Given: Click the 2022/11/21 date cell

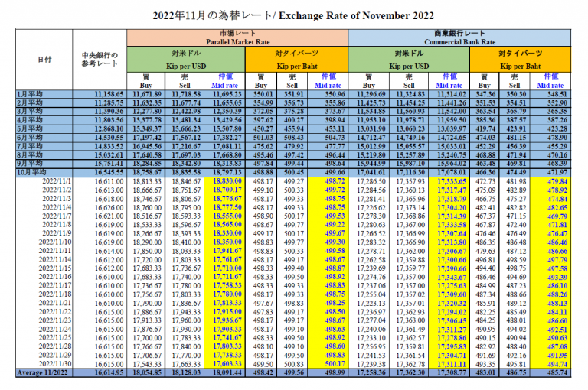Looking at the screenshot, I should [x=57, y=304].
